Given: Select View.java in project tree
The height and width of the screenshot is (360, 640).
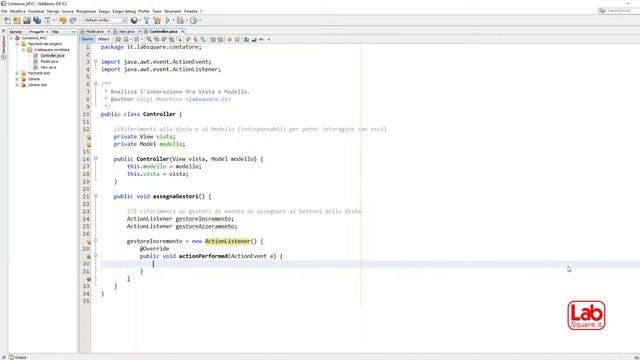Looking at the screenshot, I should coord(48,67).
